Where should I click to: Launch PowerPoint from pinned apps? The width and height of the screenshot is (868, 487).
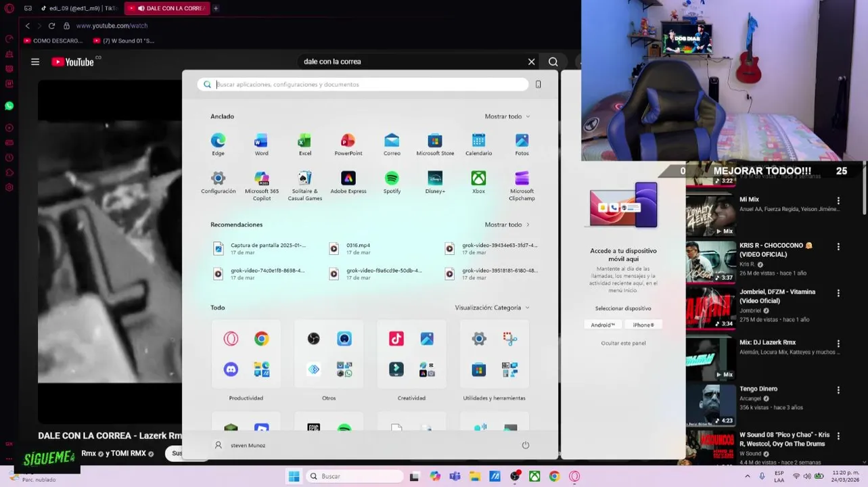(348, 144)
